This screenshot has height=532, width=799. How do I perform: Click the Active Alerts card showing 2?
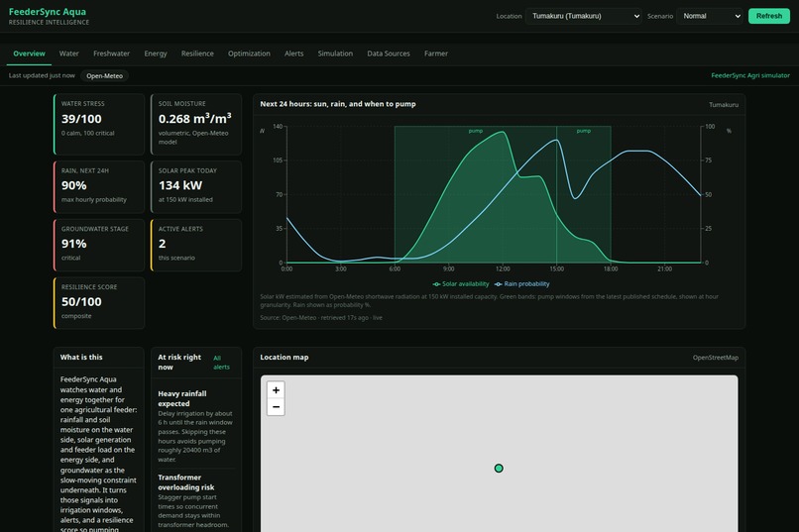pos(196,245)
